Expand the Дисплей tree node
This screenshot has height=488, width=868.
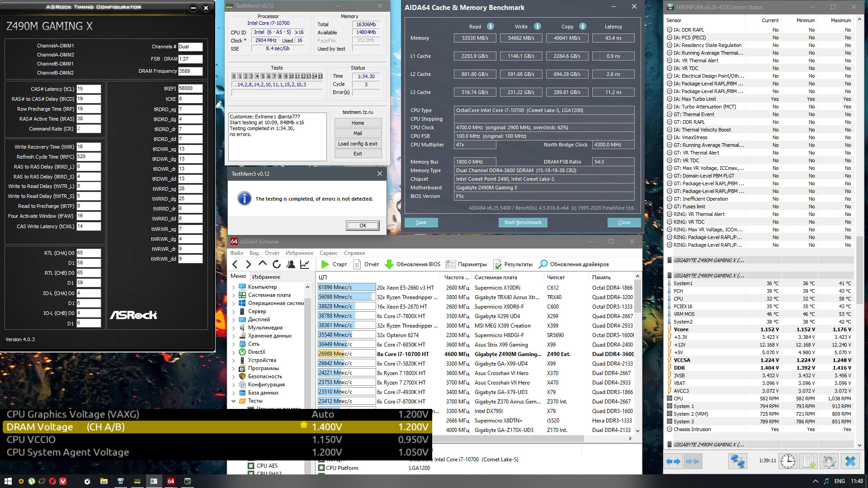pos(234,319)
